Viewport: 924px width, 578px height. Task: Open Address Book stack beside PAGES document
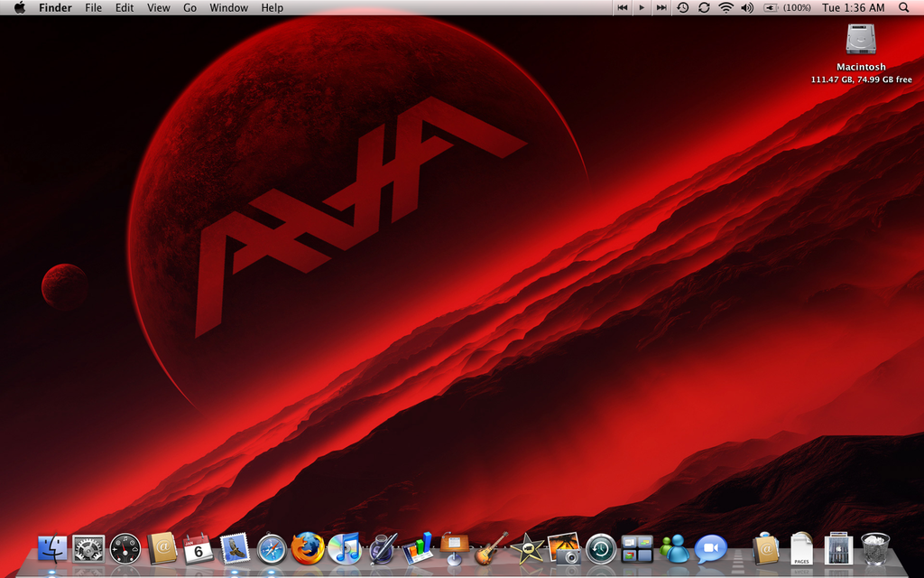point(765,549)
